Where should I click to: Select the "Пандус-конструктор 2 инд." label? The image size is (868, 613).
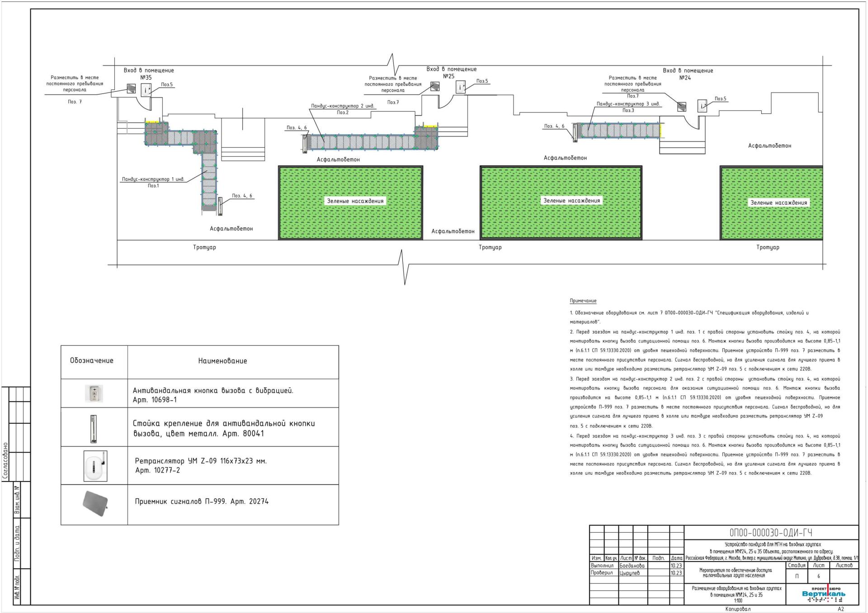[343, 106]
